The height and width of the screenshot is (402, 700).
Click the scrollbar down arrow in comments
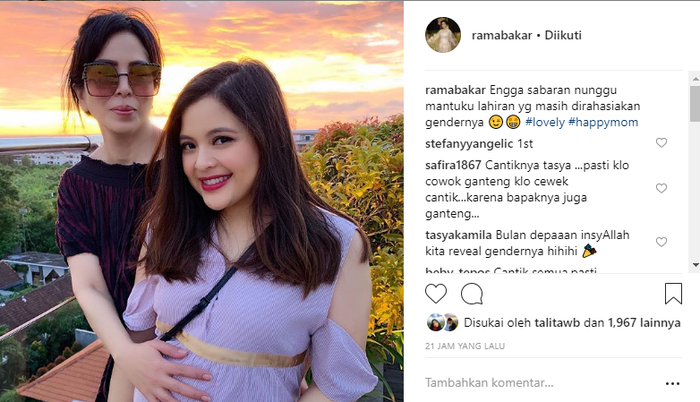(695, 265)
